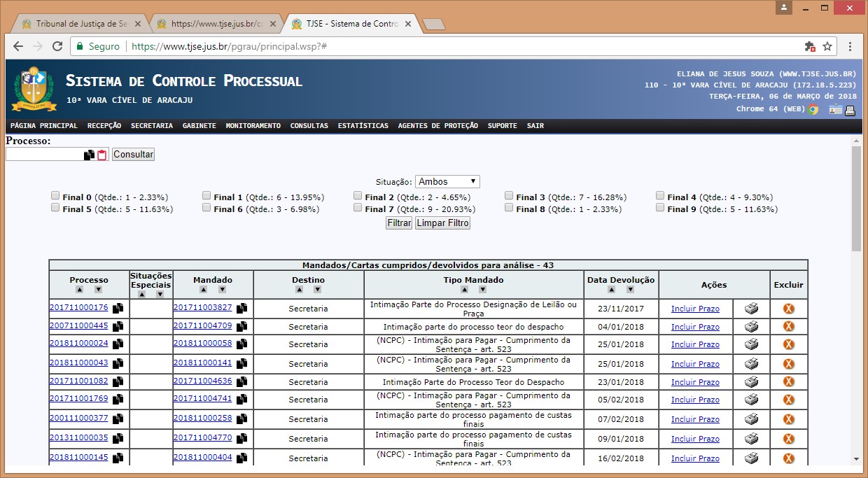Bookmark this page with the star icon
This screenshot has width=868, height=478.
[827, 46]
